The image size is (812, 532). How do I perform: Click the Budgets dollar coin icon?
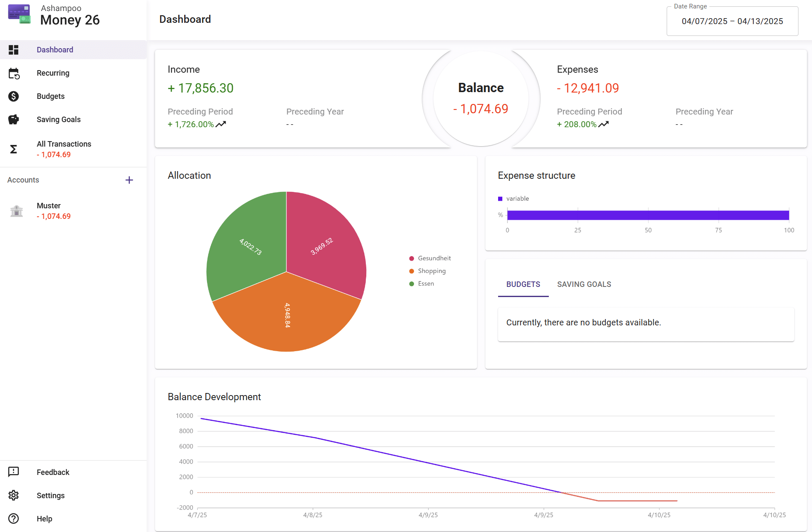coord(14,96)
